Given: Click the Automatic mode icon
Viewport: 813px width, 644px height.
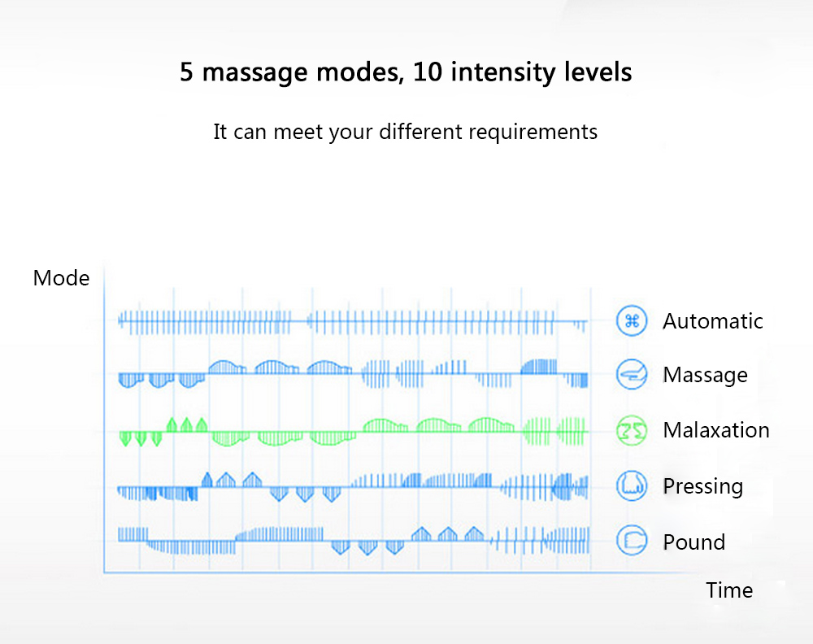Looking at the screenshot, I should pos(631,320).
